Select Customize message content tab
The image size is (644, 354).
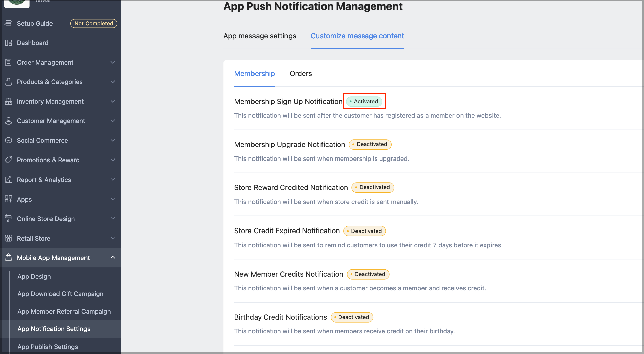(357, 36)
